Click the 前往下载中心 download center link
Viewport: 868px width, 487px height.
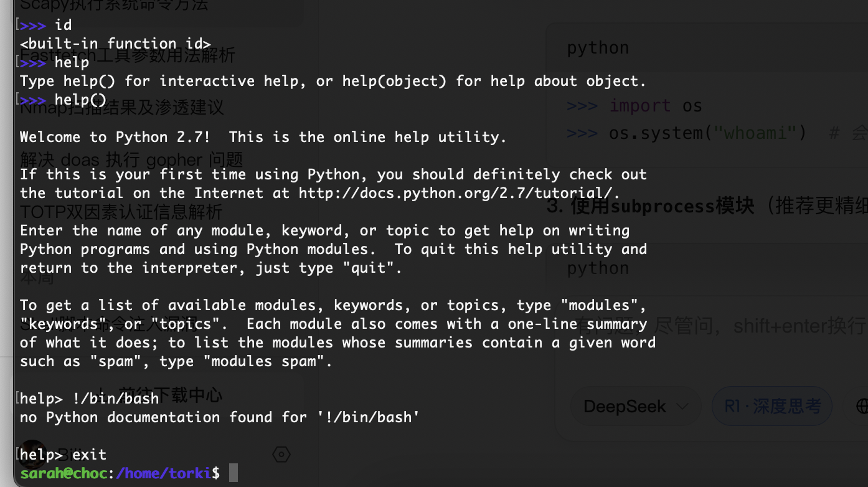pyautogui.click(x=170, y=395)
